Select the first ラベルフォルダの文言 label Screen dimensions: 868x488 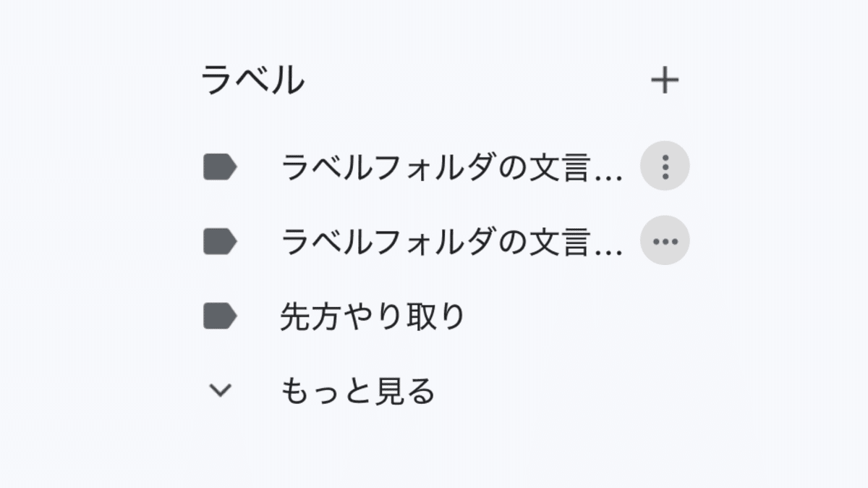451,167
